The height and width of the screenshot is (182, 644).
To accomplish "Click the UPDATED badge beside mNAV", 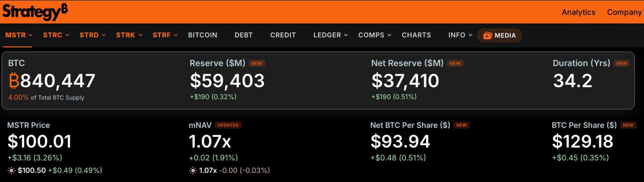I will 228,125.
